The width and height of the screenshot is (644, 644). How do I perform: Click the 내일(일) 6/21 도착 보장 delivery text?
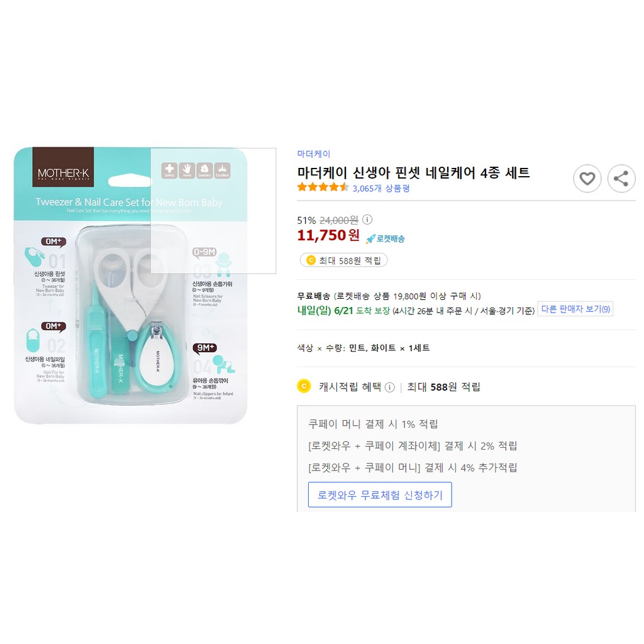coord(344,311)
